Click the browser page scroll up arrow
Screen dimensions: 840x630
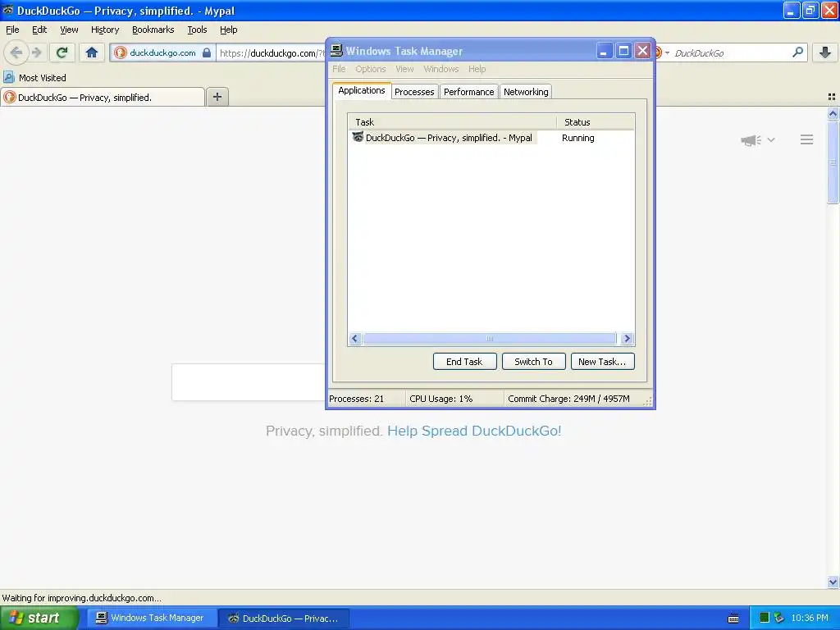click(x=833, y=113)
